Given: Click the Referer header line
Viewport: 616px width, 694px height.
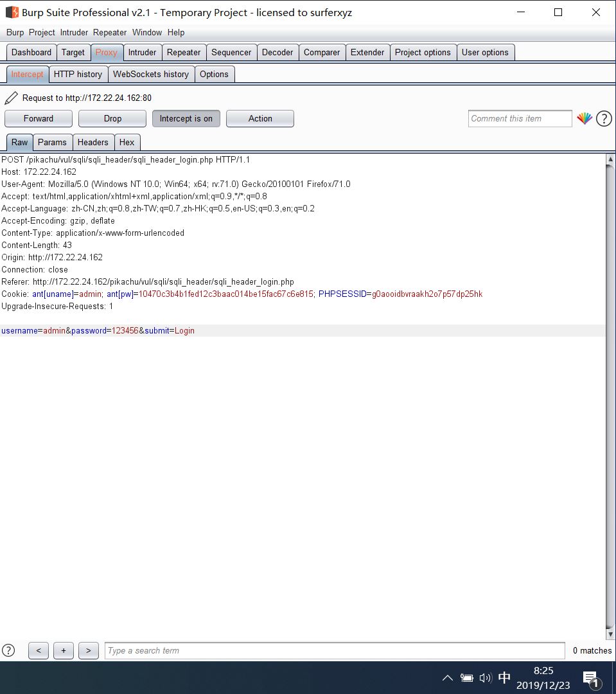Looking at the screenshot, I should coord(148,282).
